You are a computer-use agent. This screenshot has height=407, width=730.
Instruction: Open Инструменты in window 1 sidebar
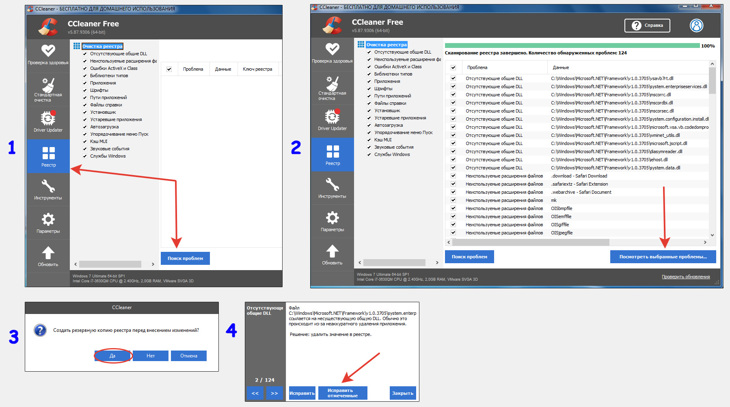click(x=48, y=190)
